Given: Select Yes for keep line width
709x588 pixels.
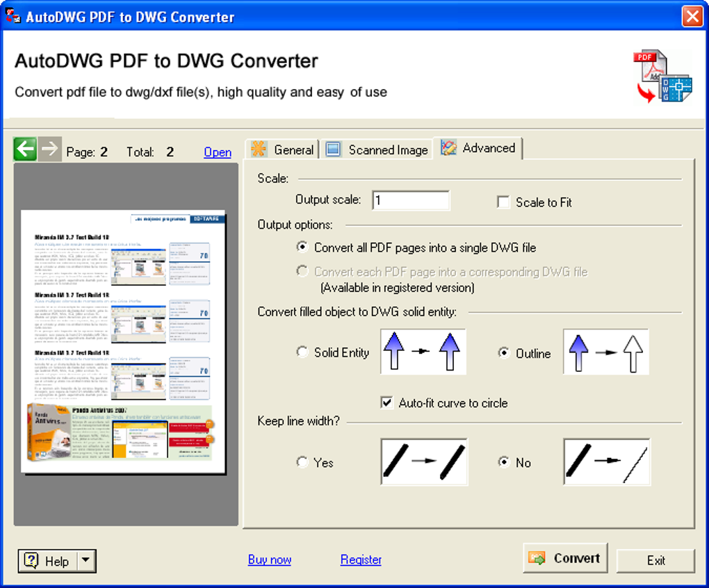Looking at the screenshot, I should tap(302, 462).
